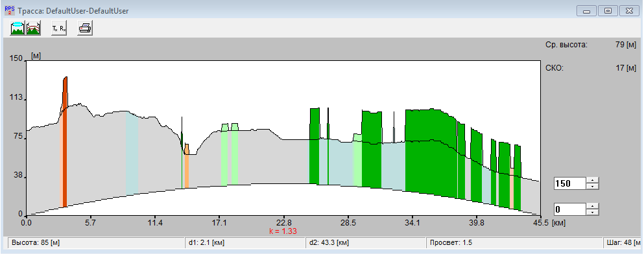Click the 113 height axis label
The image size is (644, 254).
16,98
